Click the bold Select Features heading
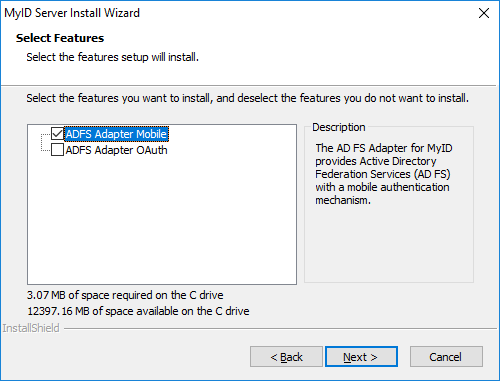This screenshot has width=500, height=381. coord(60,38)
